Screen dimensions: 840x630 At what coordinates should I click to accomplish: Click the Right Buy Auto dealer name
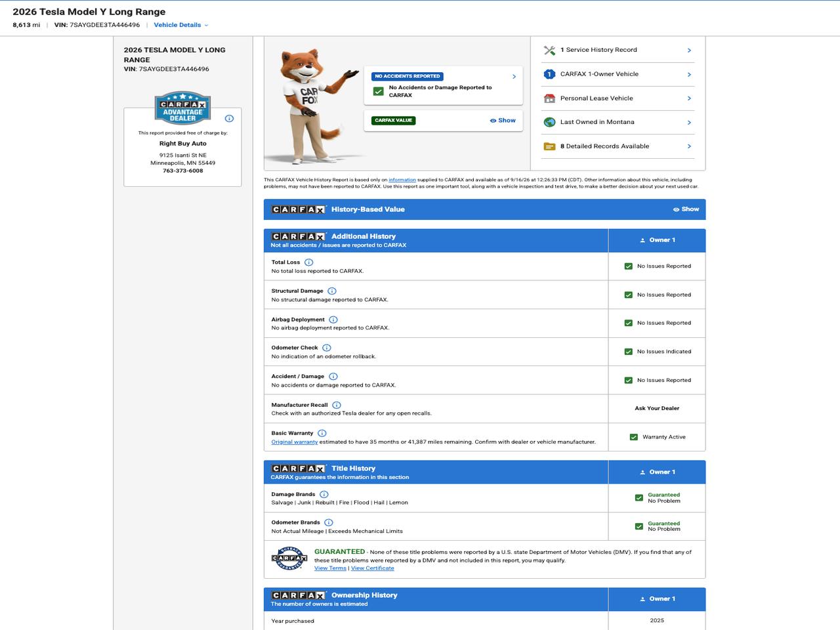coord(183,144)
